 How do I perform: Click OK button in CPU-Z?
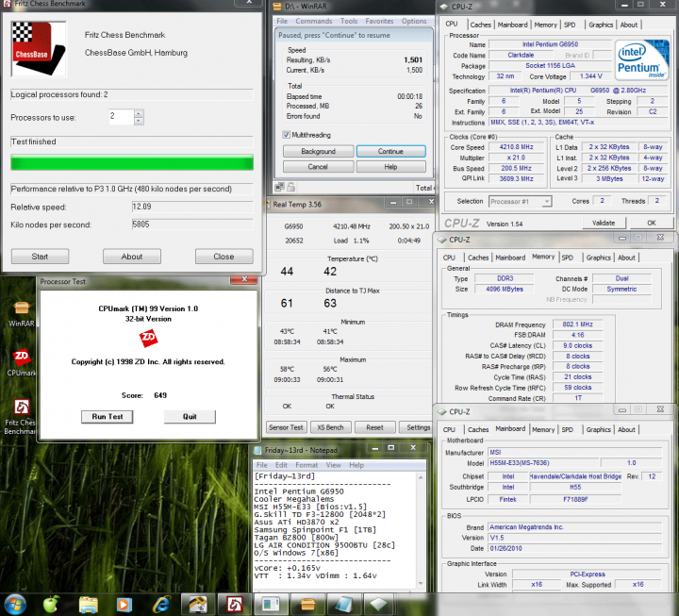[x=652, y=223]
